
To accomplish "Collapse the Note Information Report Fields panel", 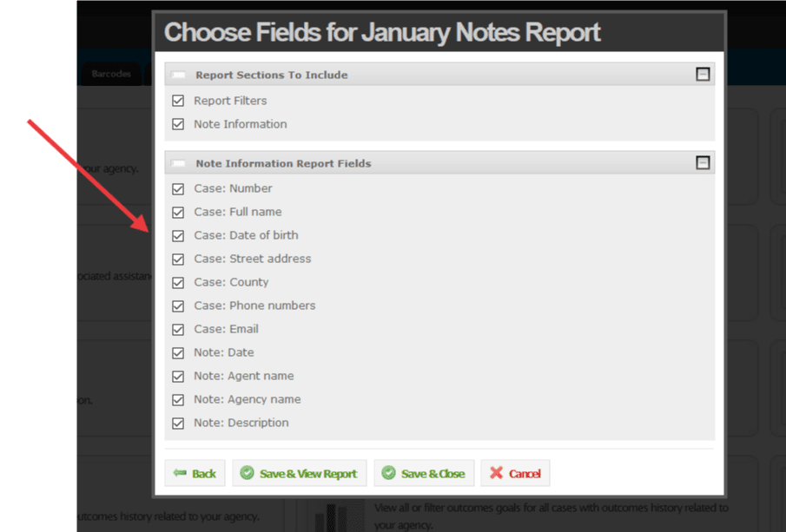I will [x=703, y=162].
